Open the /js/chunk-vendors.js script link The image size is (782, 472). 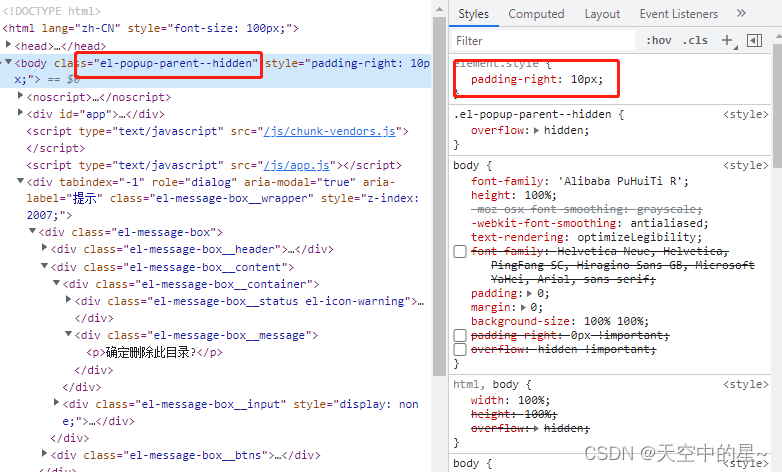(x=330, y=132)
